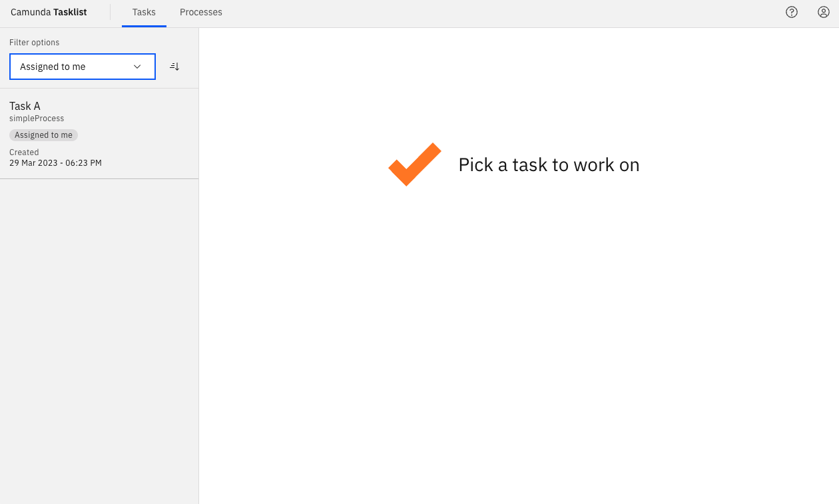Click the orange checkmark graphic
The image size is (839, 504).
click(414, 164)
